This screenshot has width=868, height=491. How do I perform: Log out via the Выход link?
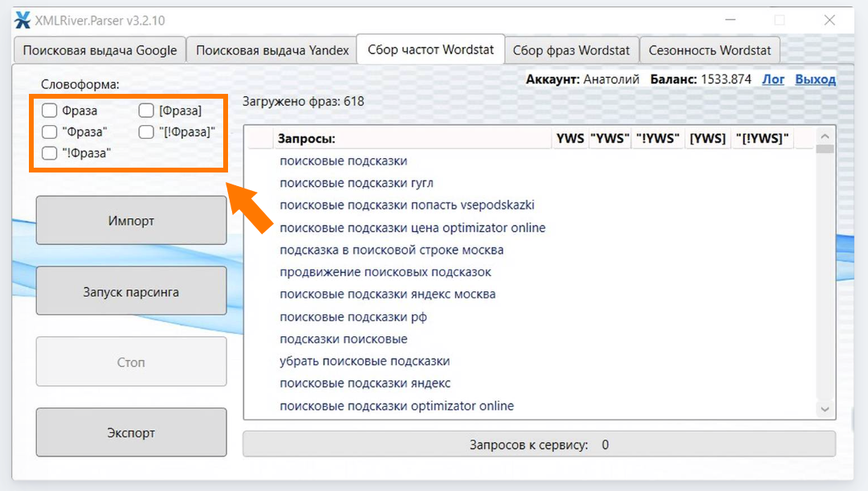(x=815, y=79)
